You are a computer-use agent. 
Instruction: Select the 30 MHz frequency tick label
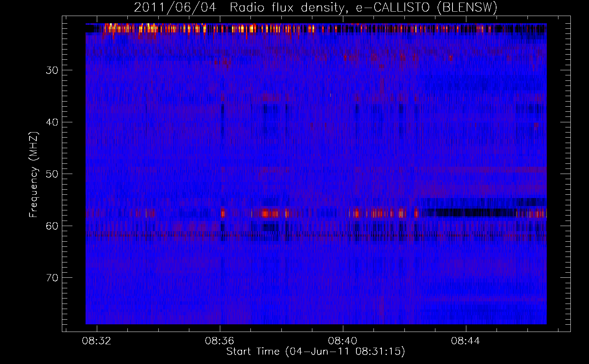(52, 70)
